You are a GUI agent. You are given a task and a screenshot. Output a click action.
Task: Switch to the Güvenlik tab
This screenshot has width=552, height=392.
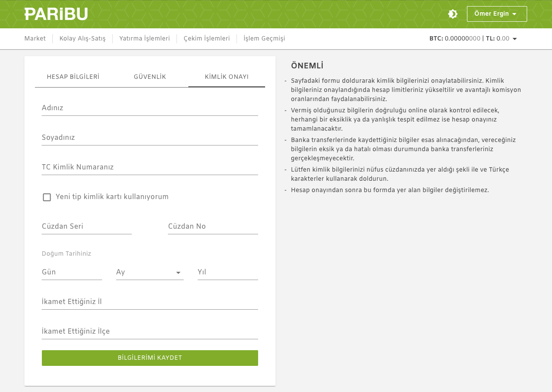click(150, 77)
